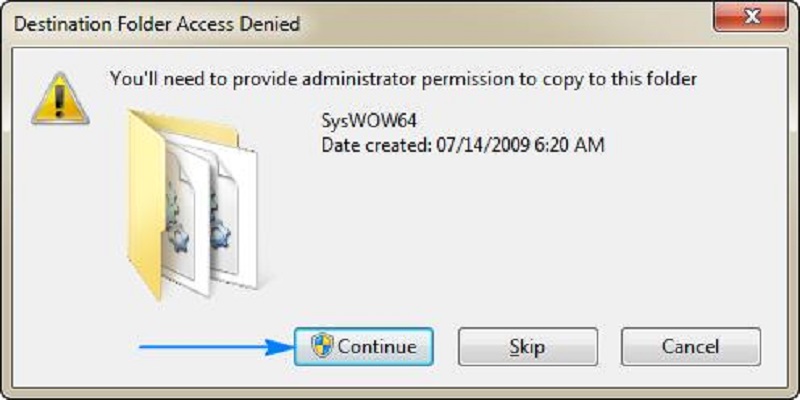This screenshot has width=800, height=400.
Task: Click the UAC shield icon on Continue
Action: click(321, 347)
